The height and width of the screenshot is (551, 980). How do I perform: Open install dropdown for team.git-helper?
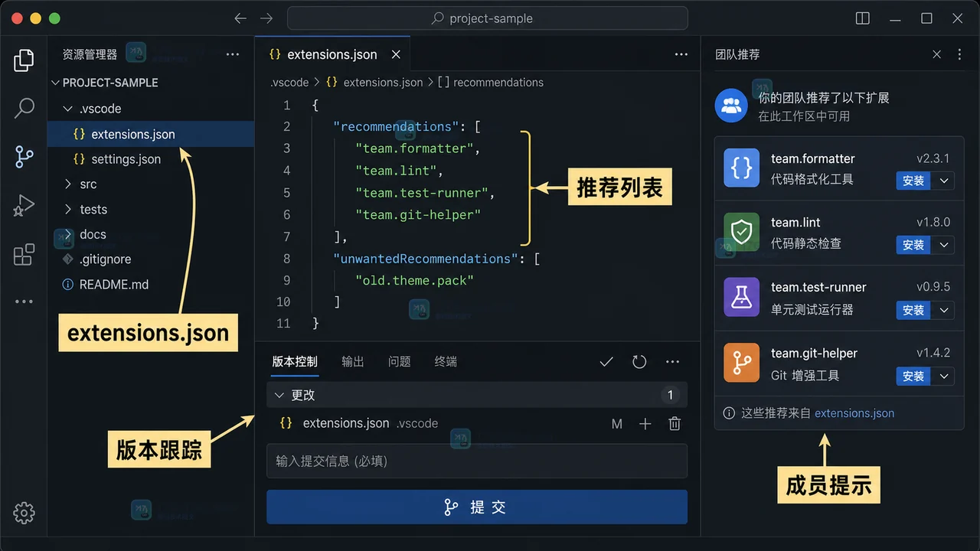click(x=944, y=376)
